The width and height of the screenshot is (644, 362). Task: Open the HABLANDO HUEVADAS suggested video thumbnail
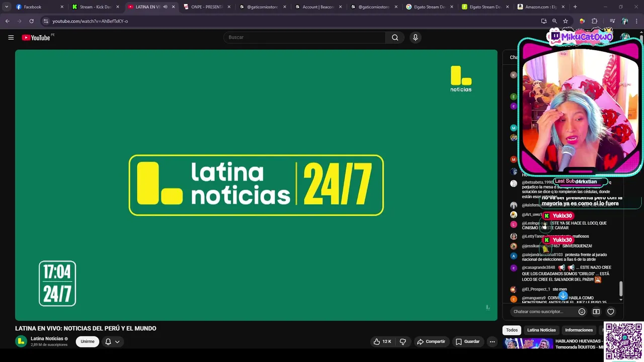point(528,344)
